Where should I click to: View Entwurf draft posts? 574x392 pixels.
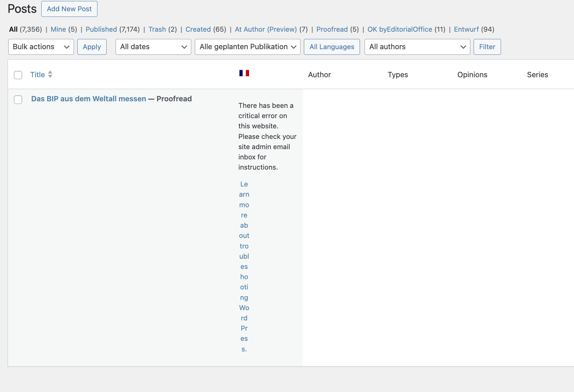click(466, 29)
